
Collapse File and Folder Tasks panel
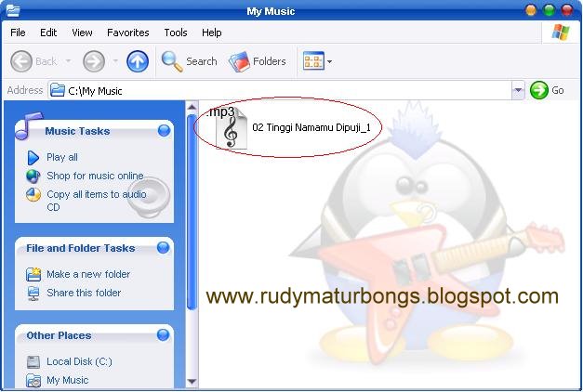coord(164,247)
